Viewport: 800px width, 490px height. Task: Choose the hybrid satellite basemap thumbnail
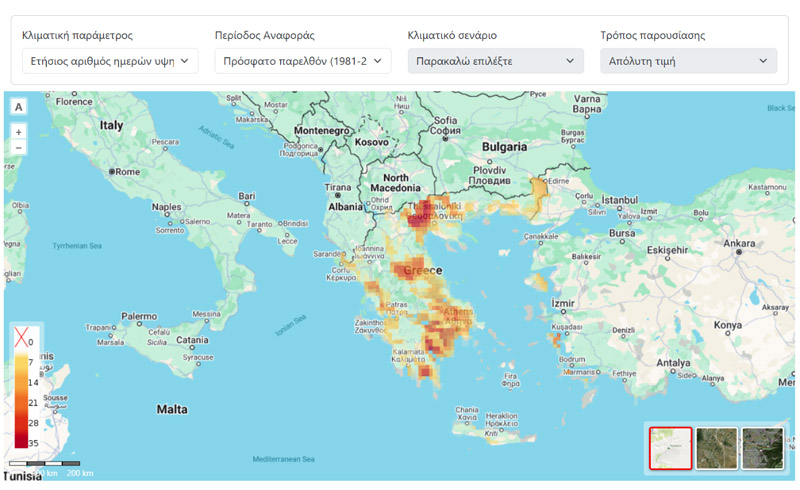(x=762, y=448)
